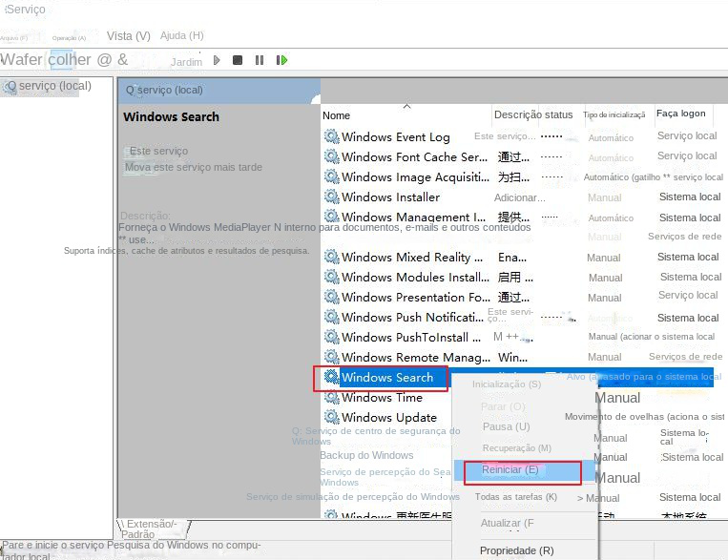The image size is (728, 560).
Task: Select the Windows Modules Installer name
Action: point(415,278)
